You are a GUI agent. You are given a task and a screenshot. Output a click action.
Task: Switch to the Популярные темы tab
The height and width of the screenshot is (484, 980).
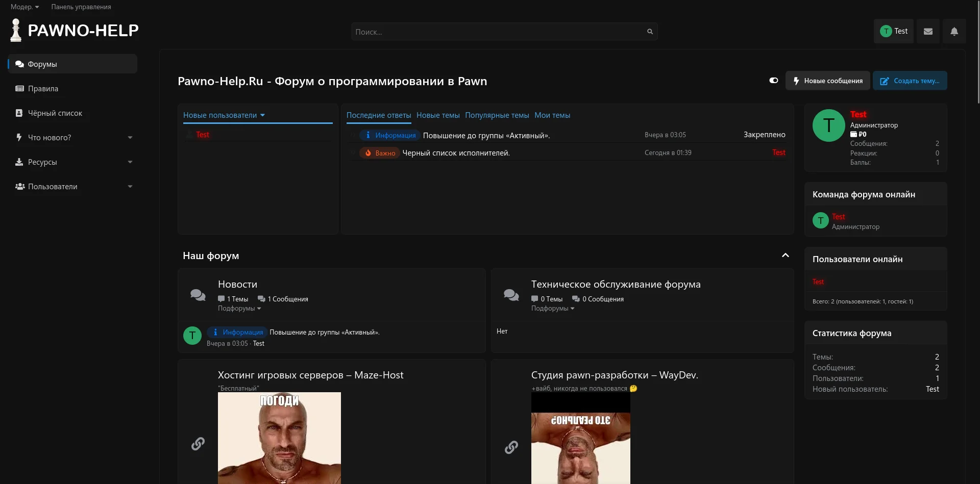click(497, 115)
